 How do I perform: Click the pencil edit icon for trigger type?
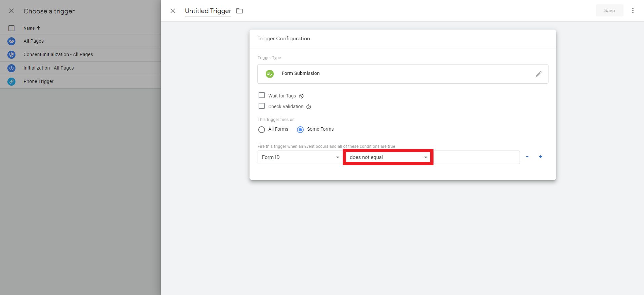(x=538, y=74)
